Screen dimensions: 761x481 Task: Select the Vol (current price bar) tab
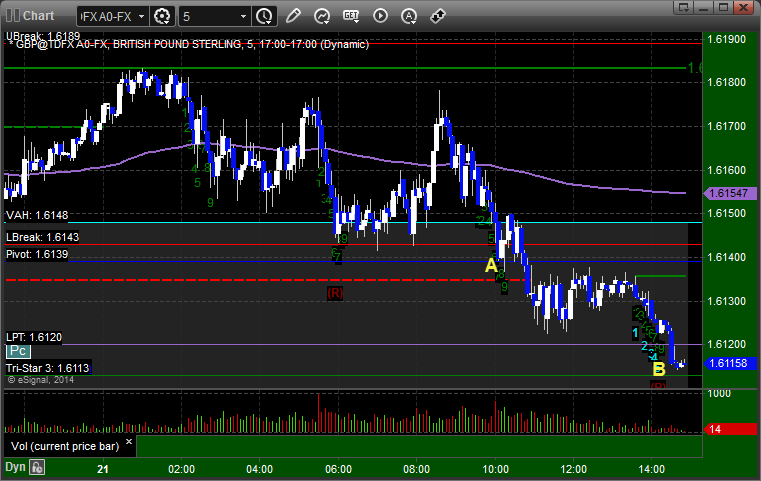tap(65, 446)
